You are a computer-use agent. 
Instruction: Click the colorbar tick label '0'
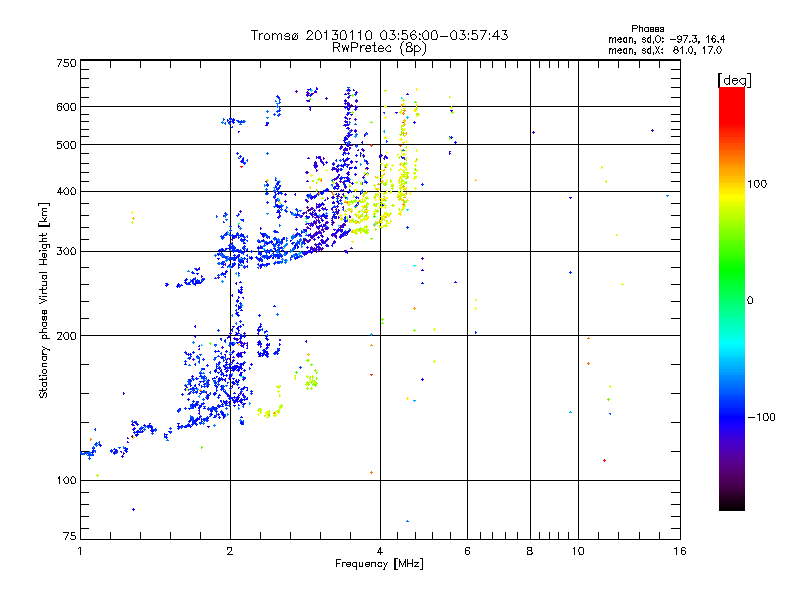pyautogui.click(x=750, y=301)
